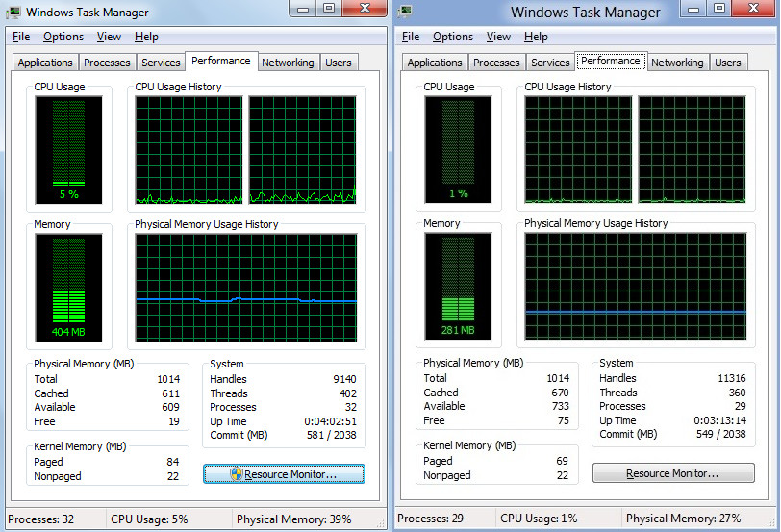Click Handles value 9140
781x532 pixels.
pyautogui.click(x=344, y=379)
